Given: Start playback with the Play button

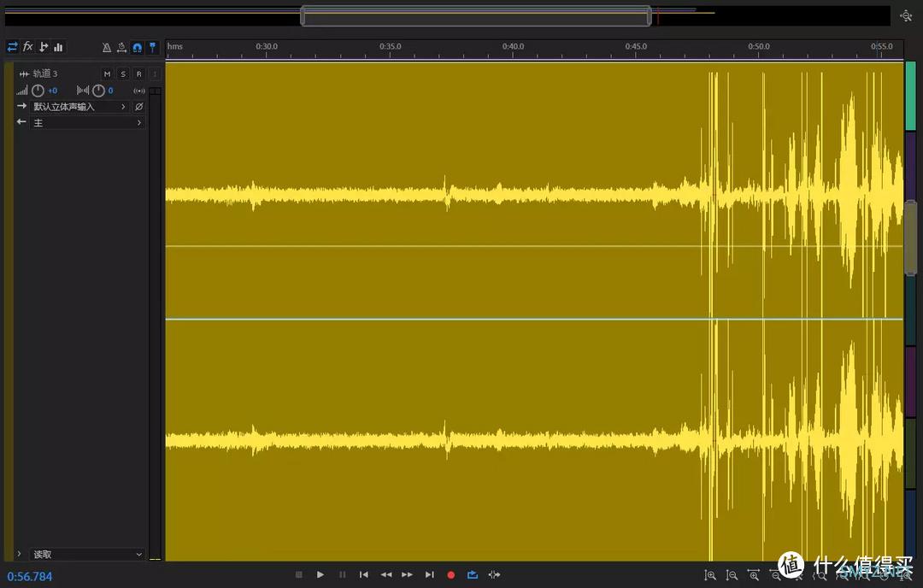Looking at the screenshot, I should pyautogui.click(x=320, y=574).
